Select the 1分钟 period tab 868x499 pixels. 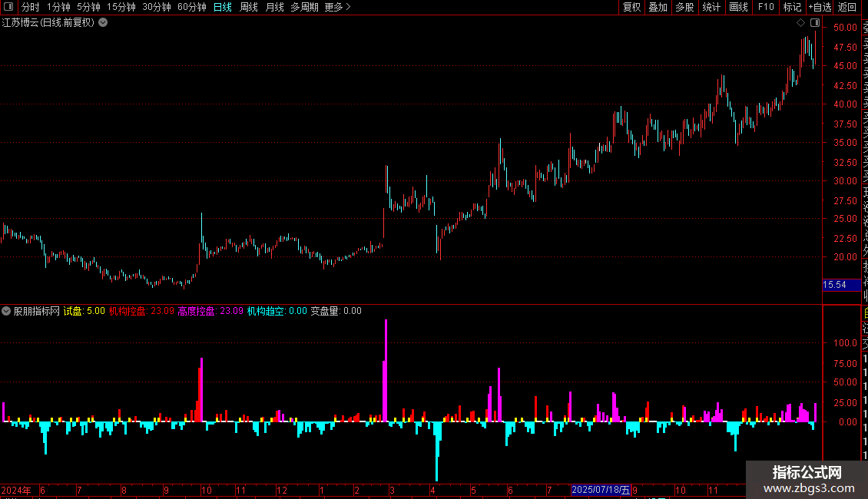click(x=58, y=7)
